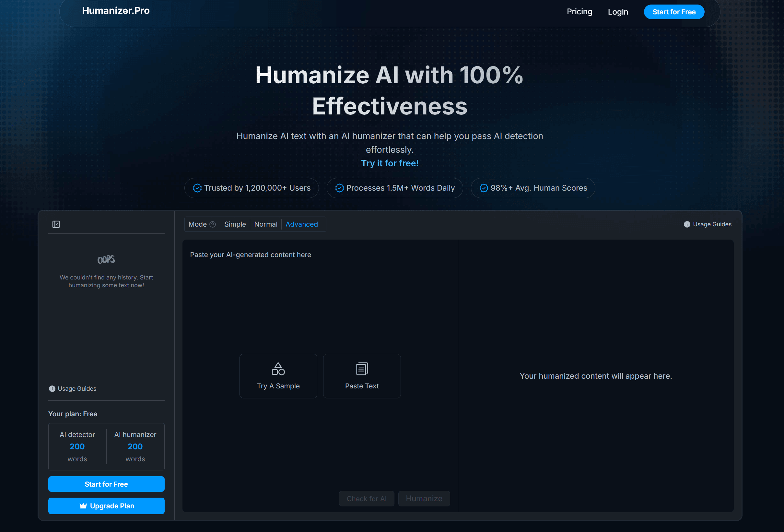The height and width of the screenshot is (532, 784).
Task: Click checkmark badge icon on Avg. Human Scores
Action: (484, 188)
